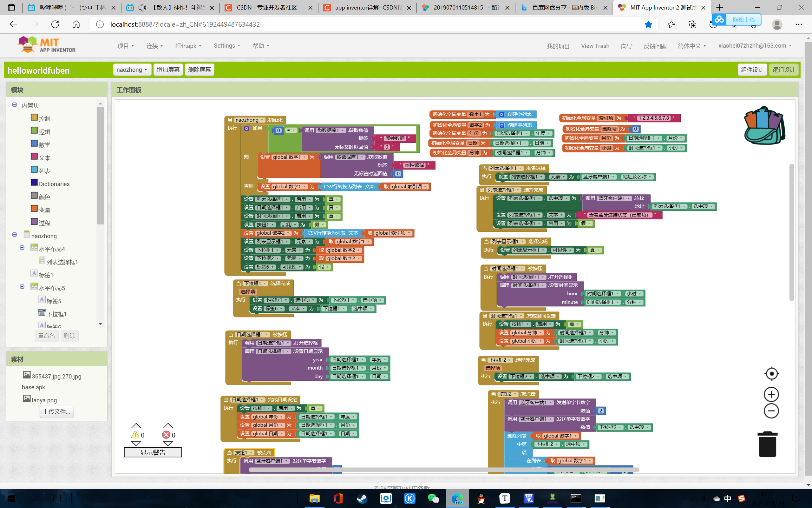Open the 打包apk menu

(188, 46)
